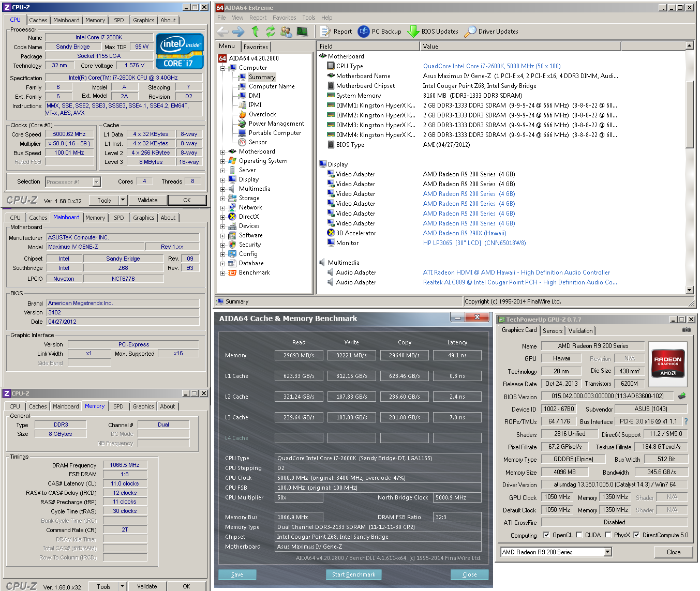Viewport: 700px width, 591px height.
Task: Click Validate in top CPU-Z window
Action: [147, 200]
